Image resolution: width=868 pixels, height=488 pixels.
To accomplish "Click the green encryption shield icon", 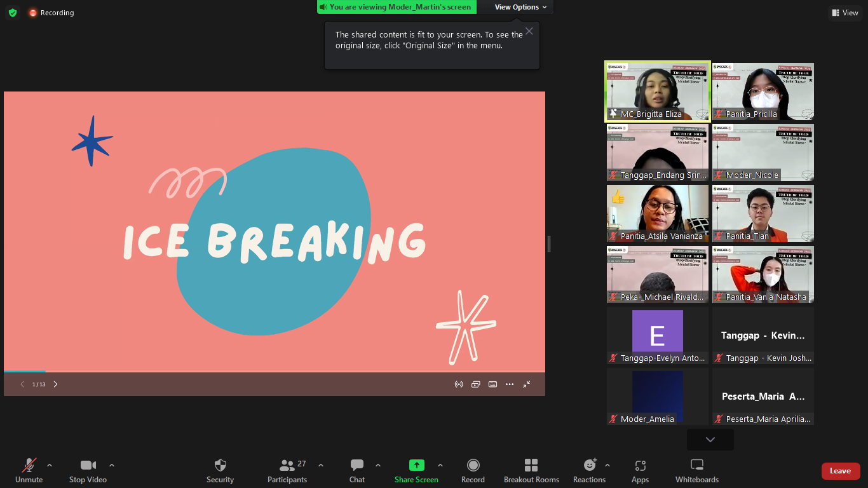I will coord(13,13).
